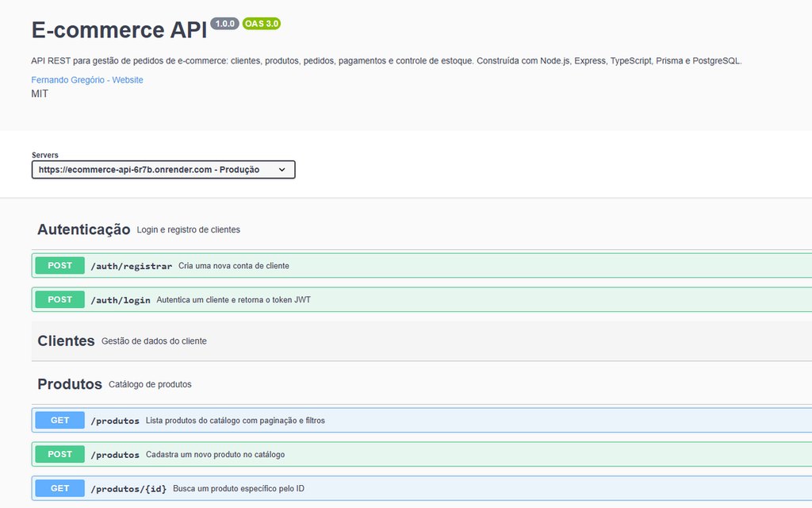Click the MIT license text
Screen dimensions: 812x508
tap(40, 94)
